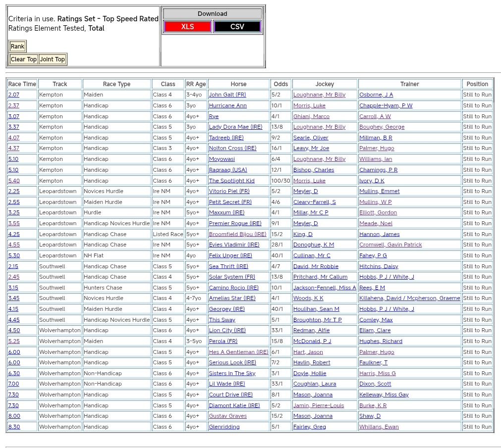The width and height of the screenshot is (501, 448).
Task: Open trainer Cromwell, Gavin Patrick link
Action: (x=390, y=245)
